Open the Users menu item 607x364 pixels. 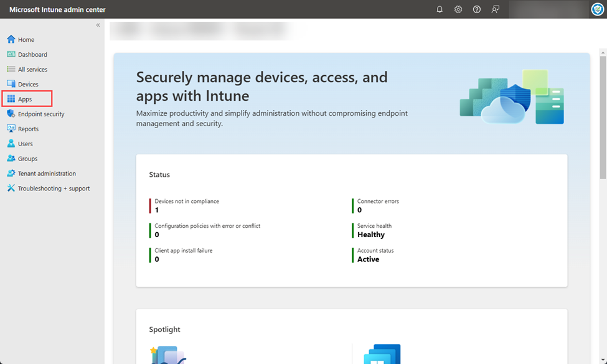(25, 144)
